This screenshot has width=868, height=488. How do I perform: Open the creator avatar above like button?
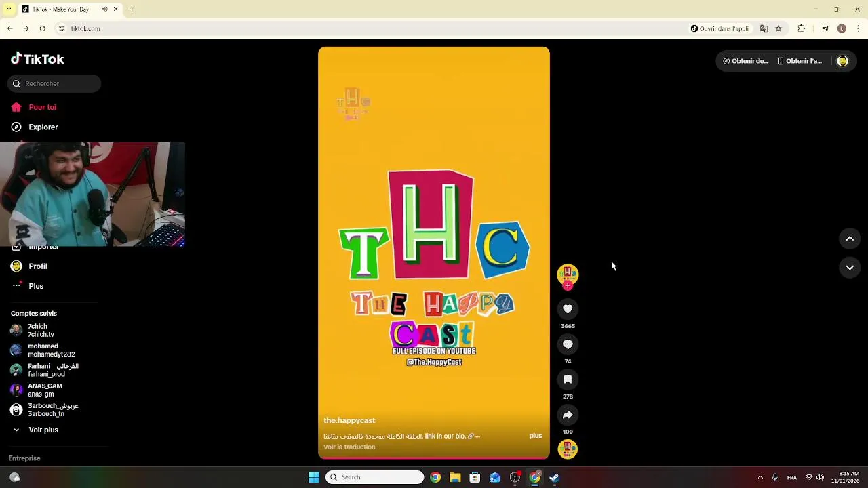(568, 273)
